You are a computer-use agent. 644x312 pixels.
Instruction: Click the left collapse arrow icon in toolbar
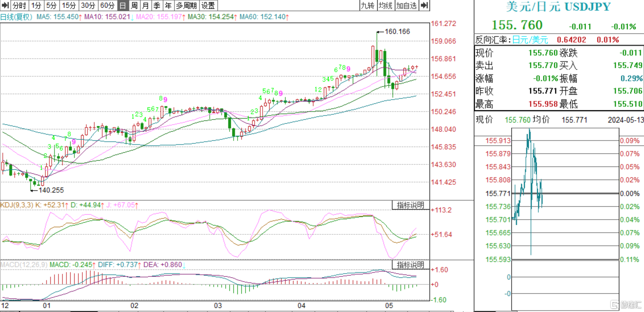(x=5, y=5)
